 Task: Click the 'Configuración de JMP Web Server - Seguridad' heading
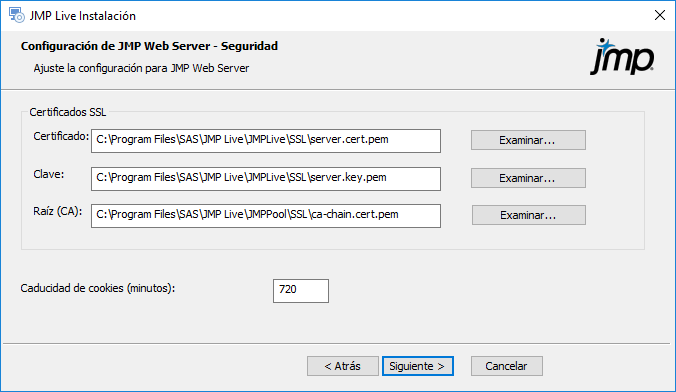point(149,46)
